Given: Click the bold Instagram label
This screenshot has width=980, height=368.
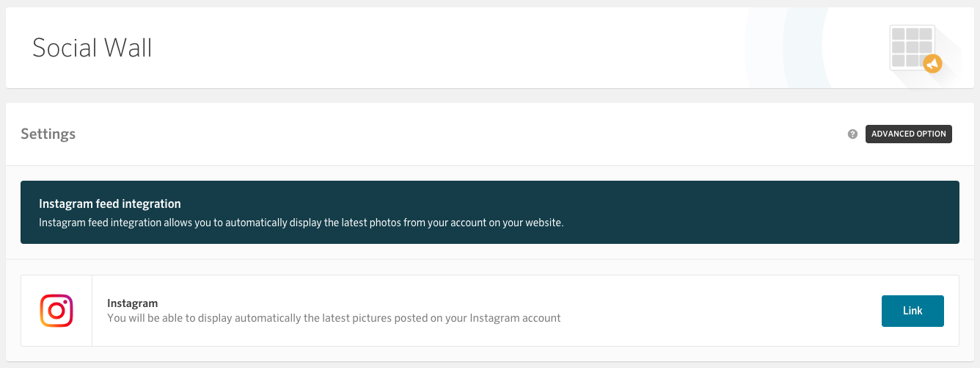Looking at the screenshot, I should point(133,303).
